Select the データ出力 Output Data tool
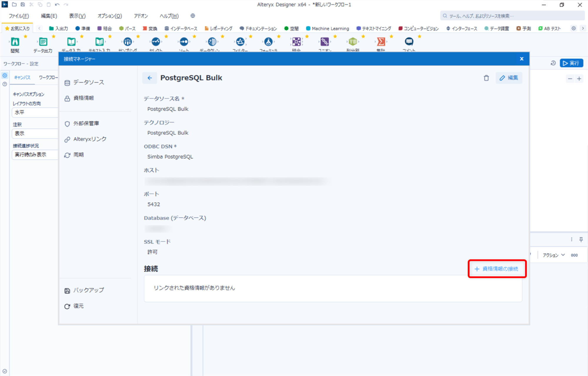 pyautogui.click(x=43, y=42)
